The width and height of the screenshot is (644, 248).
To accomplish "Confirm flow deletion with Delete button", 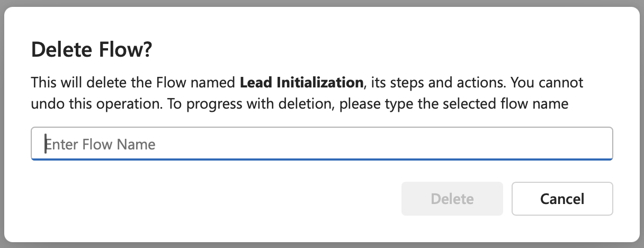I will pos(452,199).
